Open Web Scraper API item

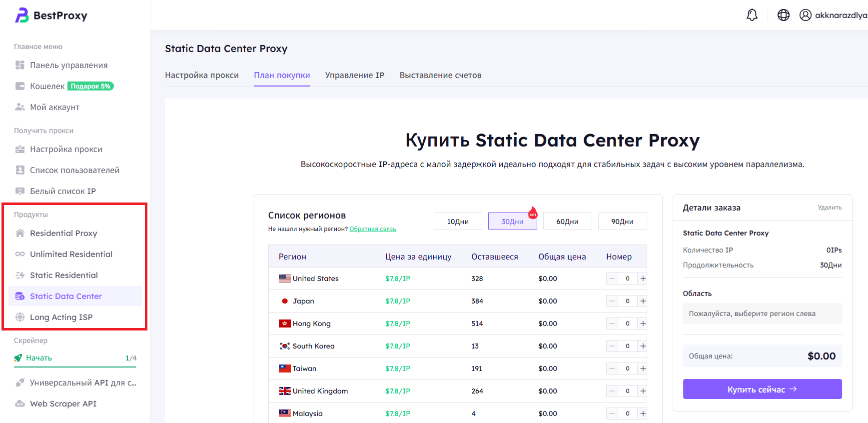click(63, 403)
